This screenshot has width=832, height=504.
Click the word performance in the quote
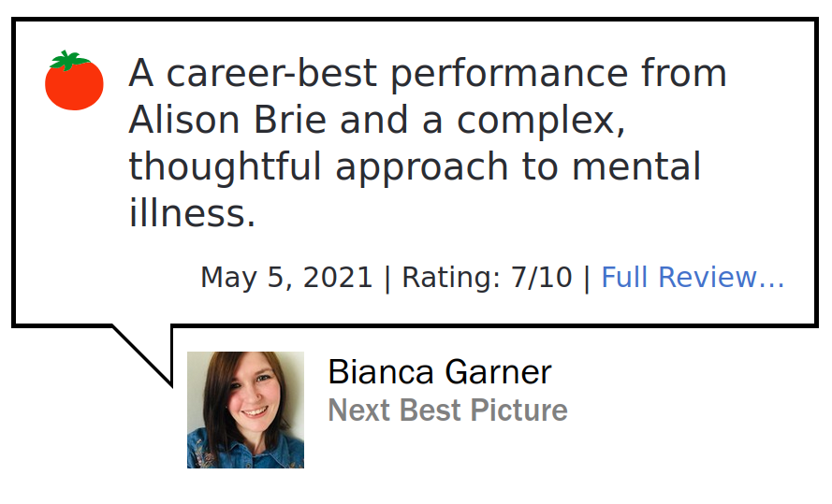pos(509,75)
